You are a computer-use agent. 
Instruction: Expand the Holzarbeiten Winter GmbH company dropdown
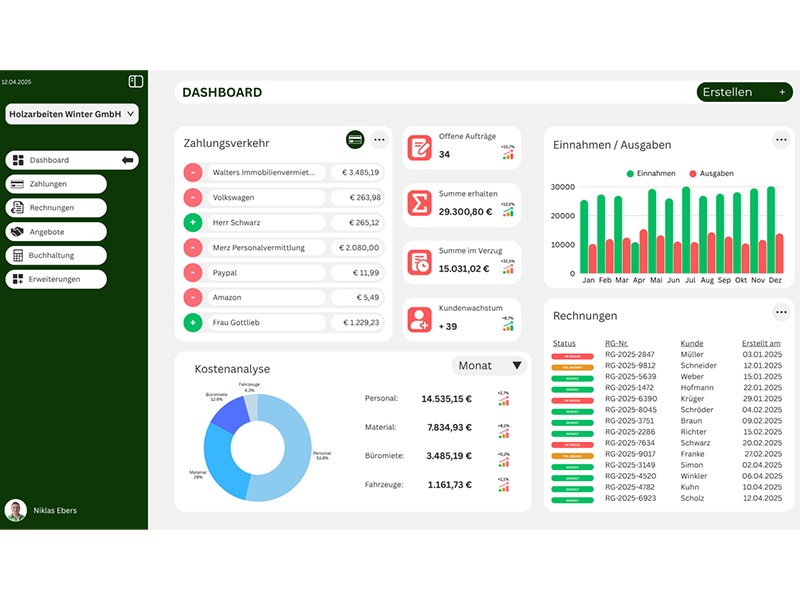tap(132, 115)
